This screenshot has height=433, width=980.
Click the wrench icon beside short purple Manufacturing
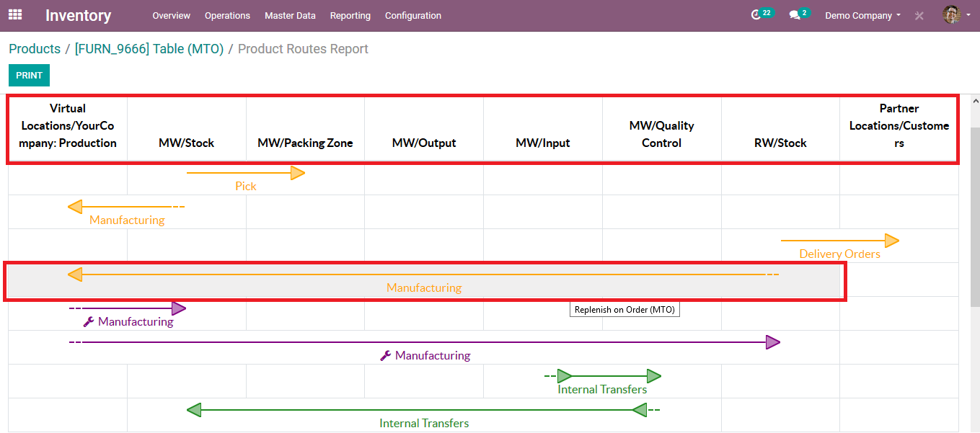click(89, 321)
